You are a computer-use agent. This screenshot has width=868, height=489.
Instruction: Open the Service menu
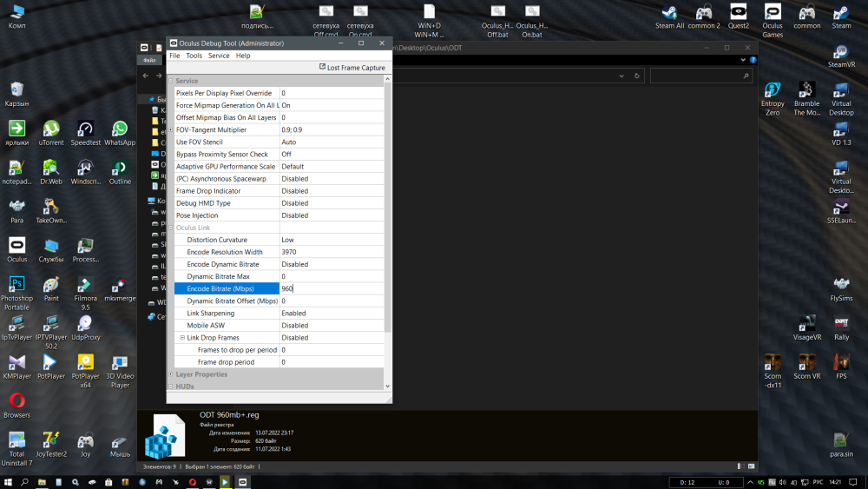point(219,56)
